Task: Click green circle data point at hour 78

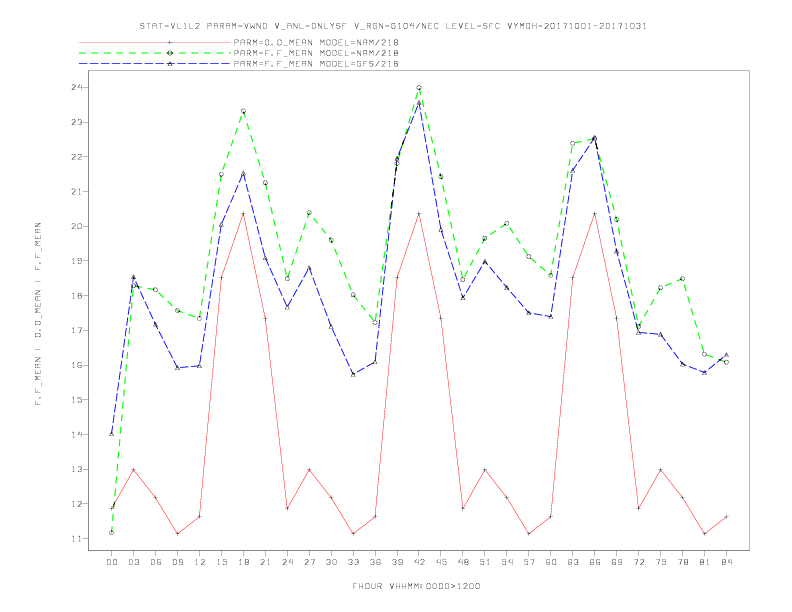Action: 682,279
